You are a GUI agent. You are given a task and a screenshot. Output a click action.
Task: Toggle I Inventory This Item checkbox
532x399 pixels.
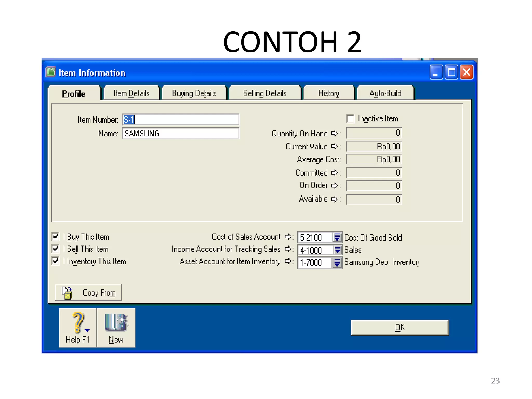55,261
